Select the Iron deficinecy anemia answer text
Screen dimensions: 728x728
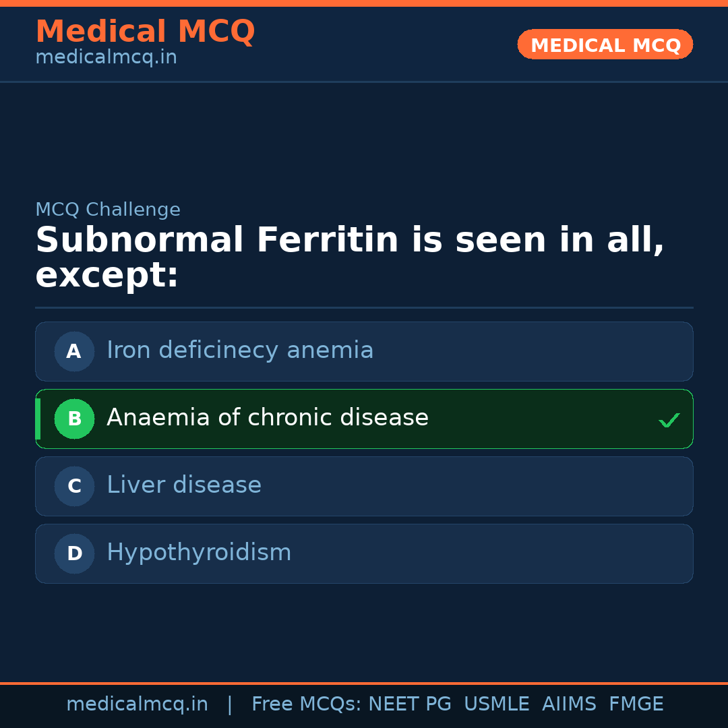240,351
